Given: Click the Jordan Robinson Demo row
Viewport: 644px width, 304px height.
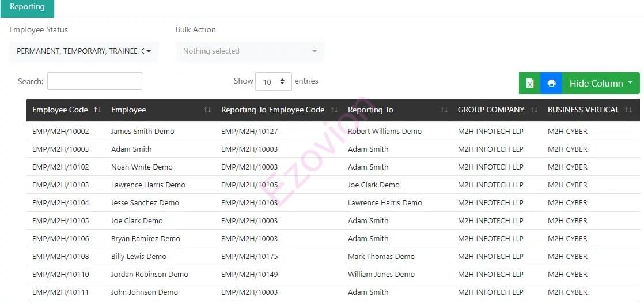Looking at the screenshot, I should 149,274.
